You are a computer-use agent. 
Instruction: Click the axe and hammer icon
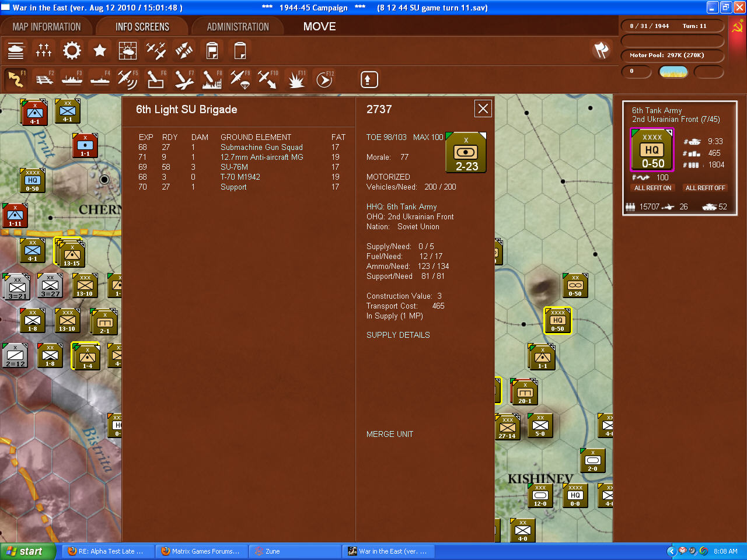click(x=601, y=50)
